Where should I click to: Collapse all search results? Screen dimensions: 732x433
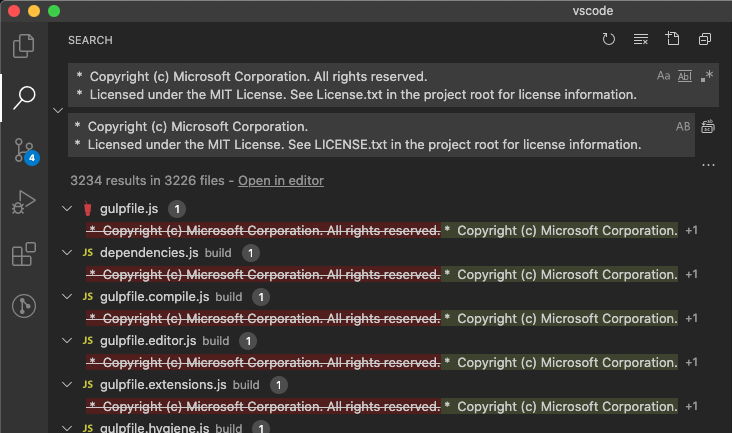[x=705, y=39]
